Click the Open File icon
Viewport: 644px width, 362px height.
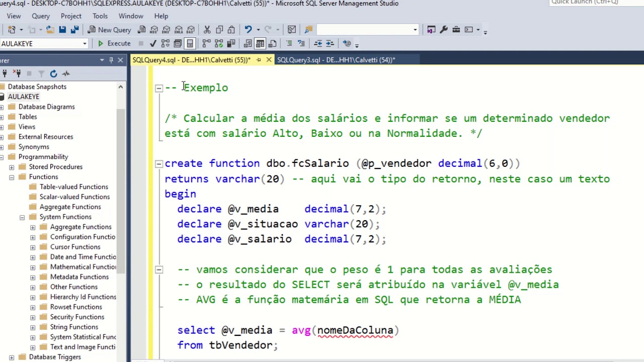click(x=50, y=30)
